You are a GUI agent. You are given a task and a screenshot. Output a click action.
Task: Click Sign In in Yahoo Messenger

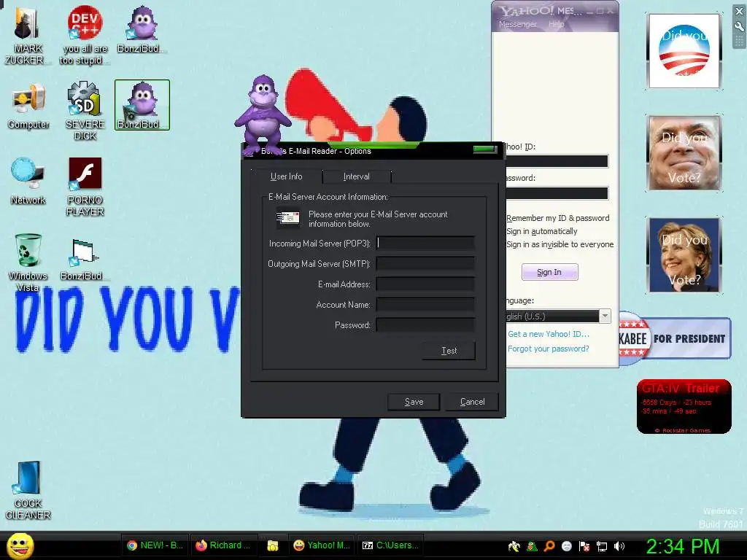pyautogui.click(x=550, y=273)
